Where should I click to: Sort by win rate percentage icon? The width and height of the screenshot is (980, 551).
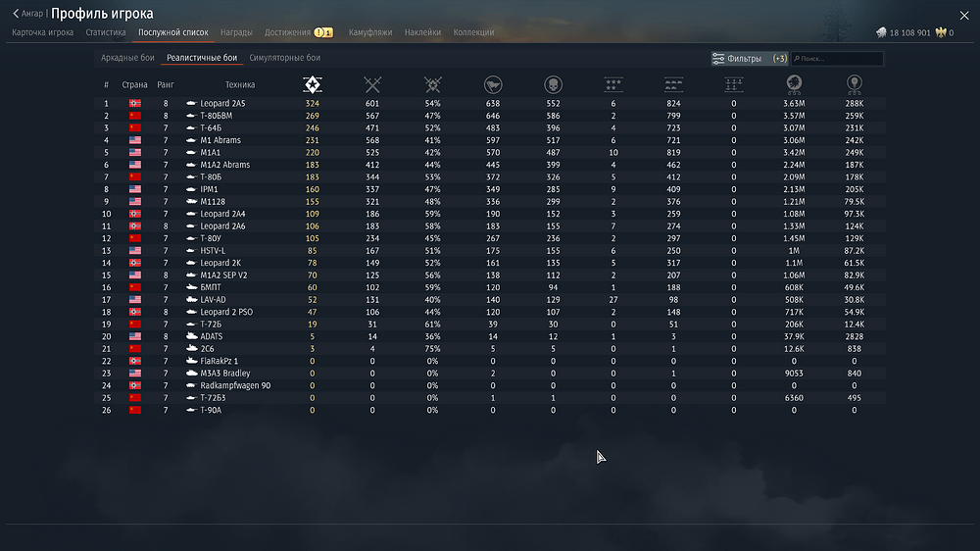click(x=432, y=84)
